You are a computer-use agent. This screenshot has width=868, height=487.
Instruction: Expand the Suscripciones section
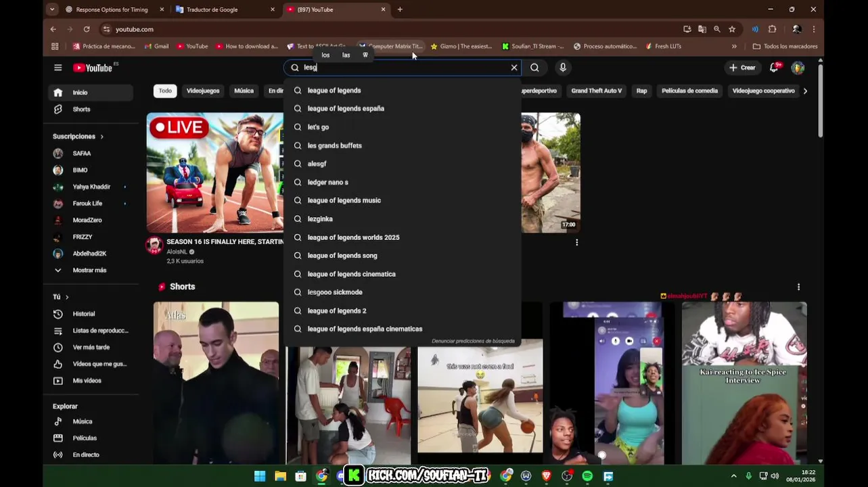pos(78,137)
